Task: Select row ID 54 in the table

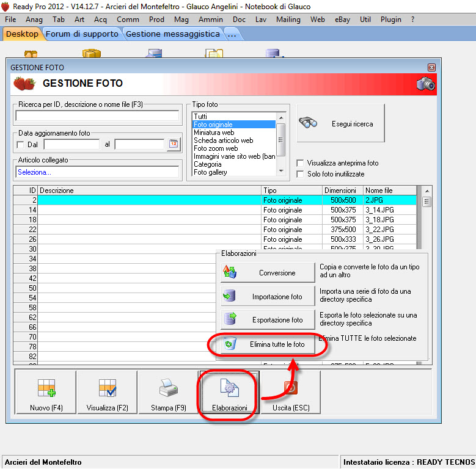Action: 115,297
